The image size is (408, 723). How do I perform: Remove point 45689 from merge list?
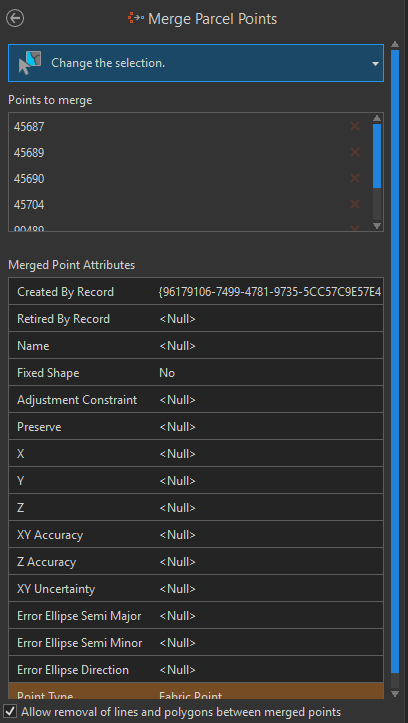pos(355,152)
